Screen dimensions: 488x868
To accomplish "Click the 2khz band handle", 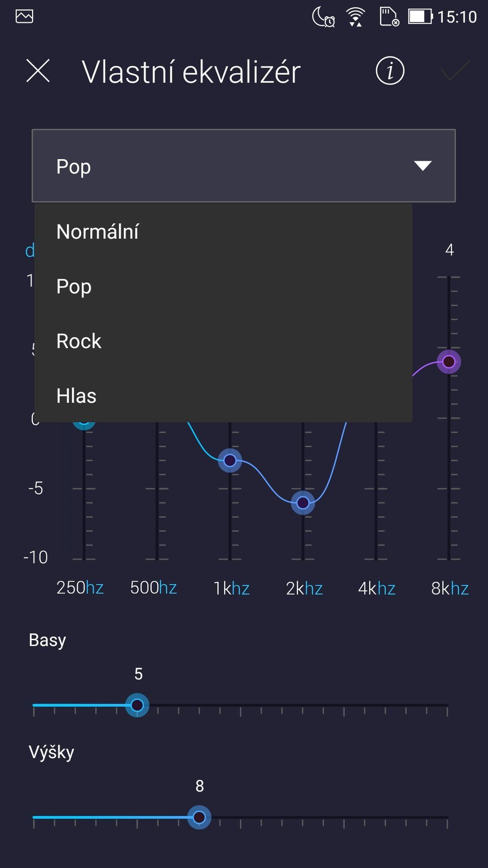I will click(x=303, y=503).
